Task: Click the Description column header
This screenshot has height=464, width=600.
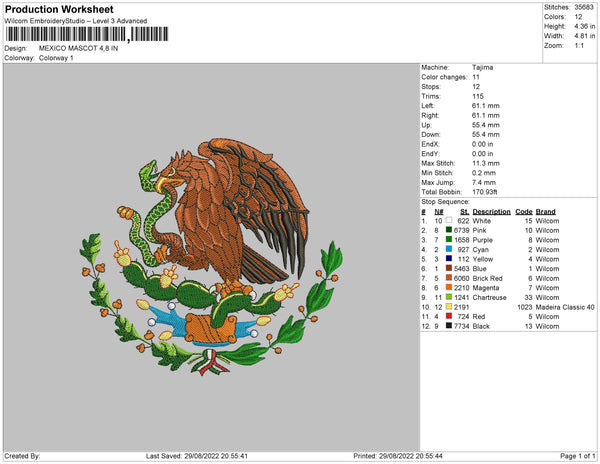Action: click(x=491, y=212)
